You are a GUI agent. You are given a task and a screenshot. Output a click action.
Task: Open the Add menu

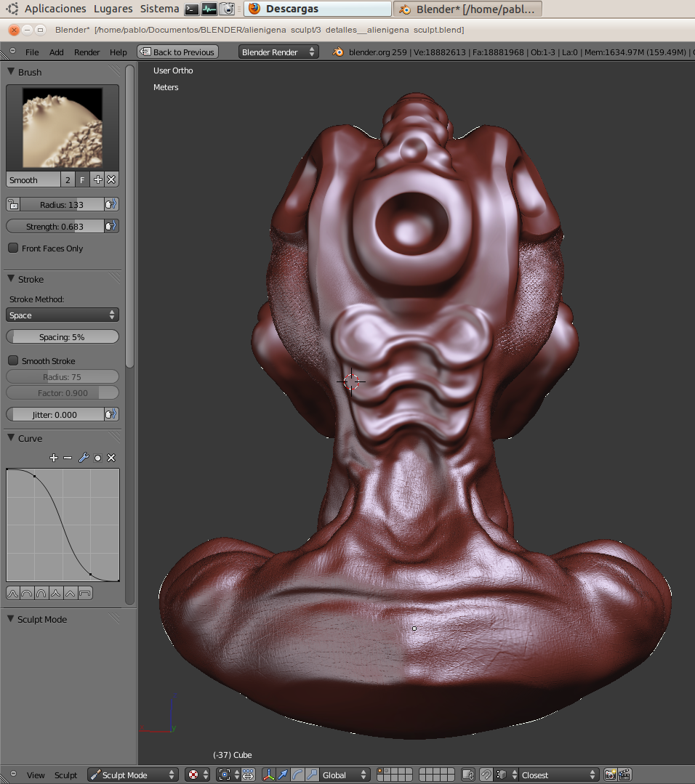pyautogui.click(x=57, y=52)
